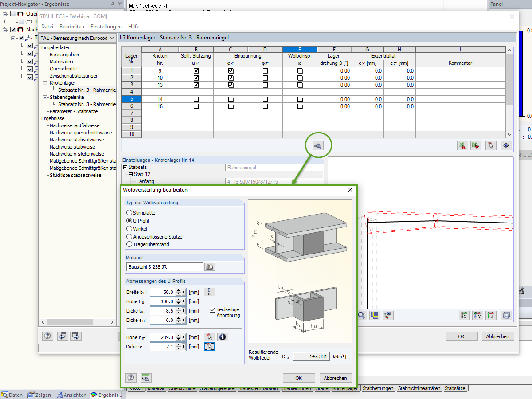Open Daten navigator tab
This screenshot has width=532, height=399.
(x=12, y=395)
